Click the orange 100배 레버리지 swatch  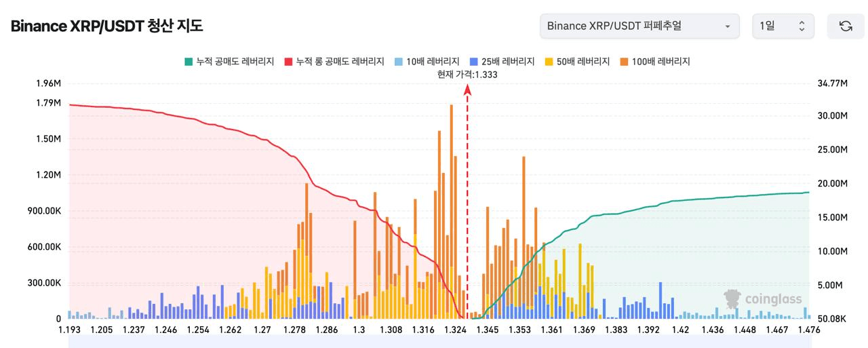pos(624,62)
